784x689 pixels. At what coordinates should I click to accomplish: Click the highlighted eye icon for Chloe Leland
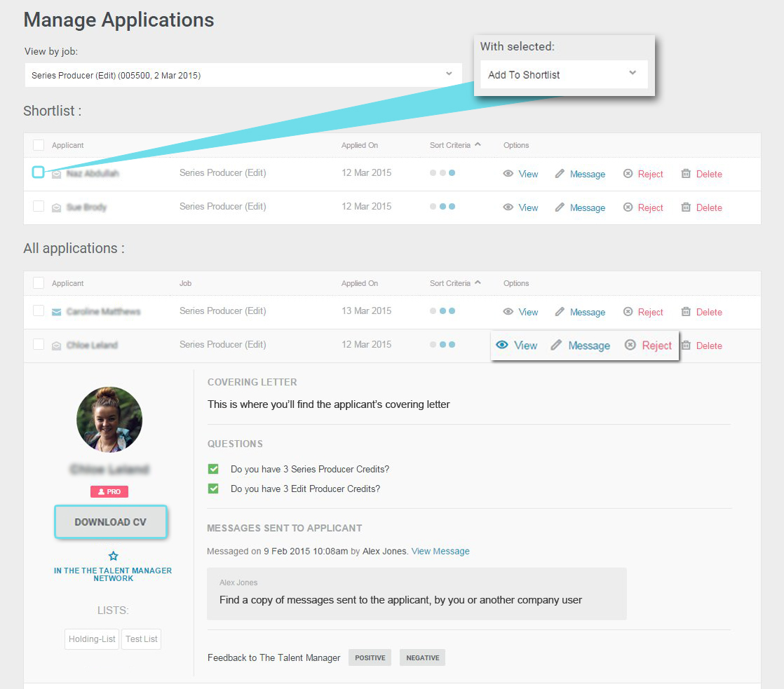click(502, 345)
